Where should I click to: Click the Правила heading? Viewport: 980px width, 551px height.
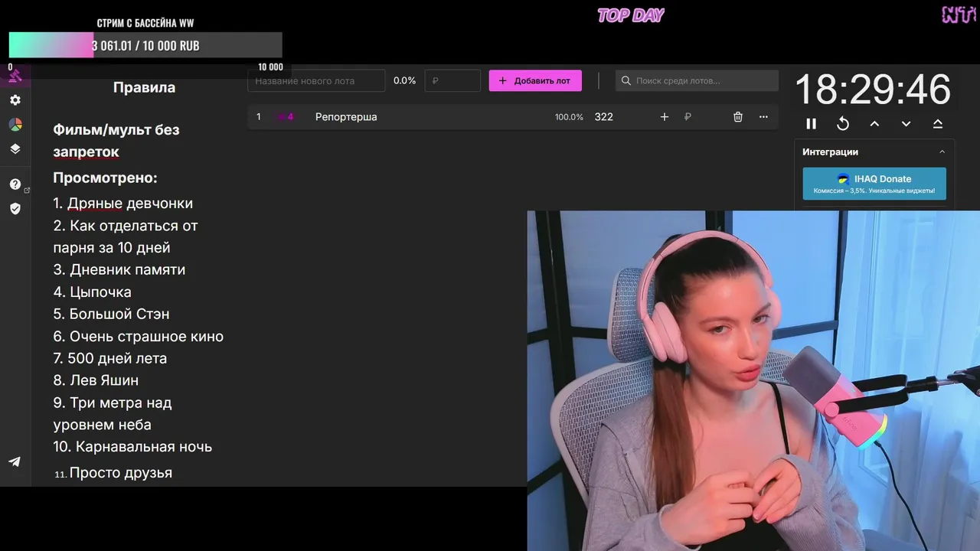point(144,87)
